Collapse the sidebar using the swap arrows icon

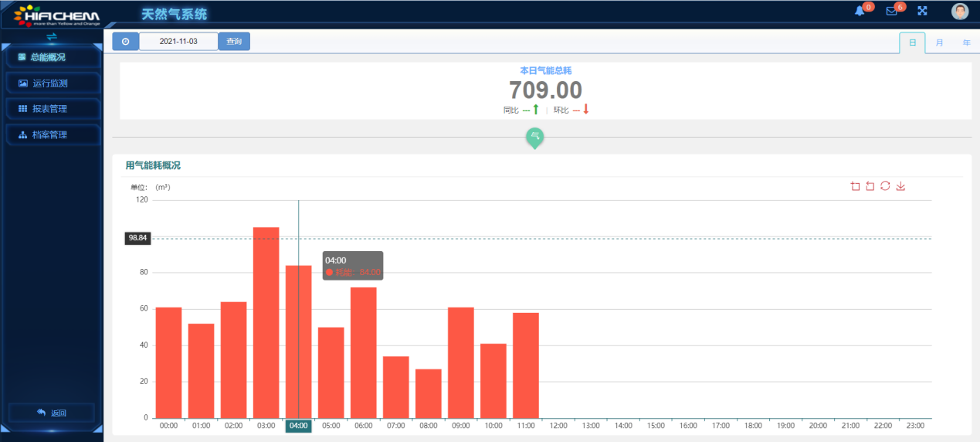52,36
